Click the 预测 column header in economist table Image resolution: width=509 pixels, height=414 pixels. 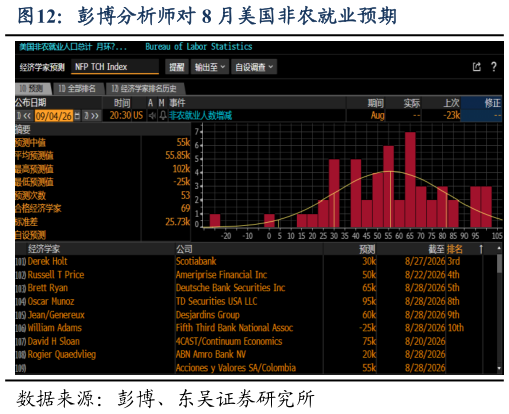(x=367, y=249)
